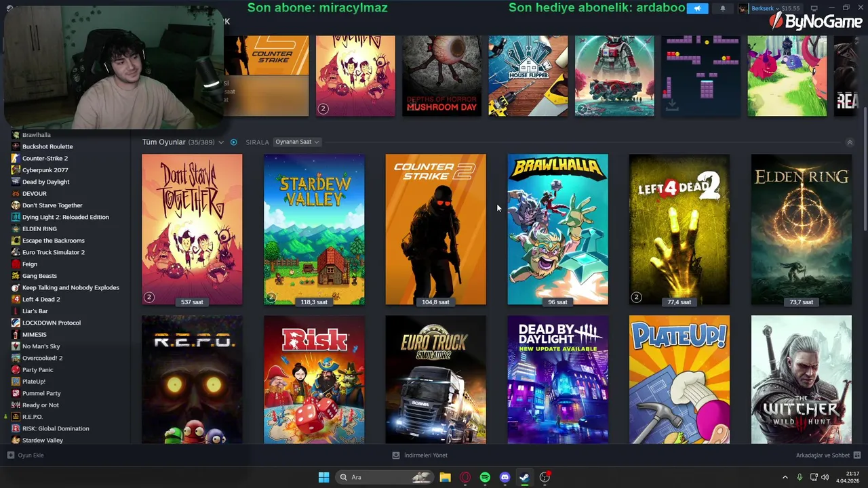
Task: Click the Left 4 Dead 2 sidebar icon
Action: (16, 300)
